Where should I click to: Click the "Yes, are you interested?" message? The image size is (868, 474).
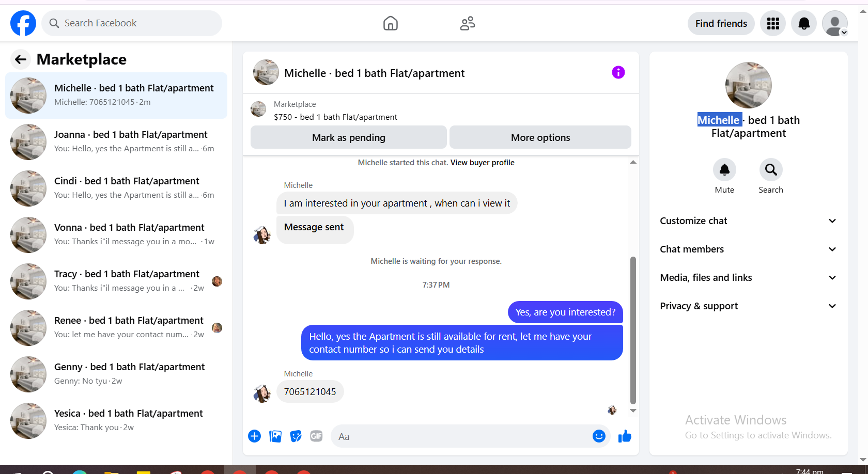[565, 312]
